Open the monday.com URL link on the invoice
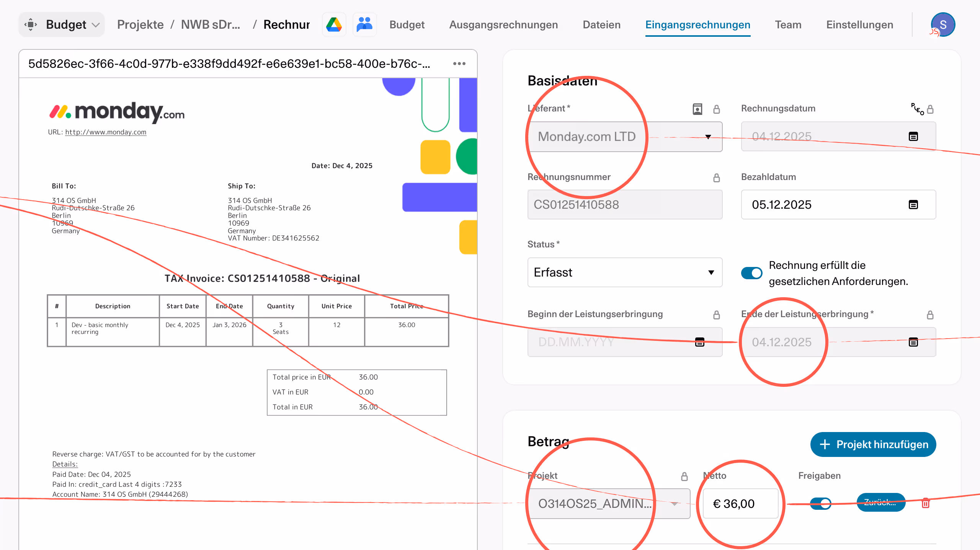980x550 pixels. tap(105, 132)
